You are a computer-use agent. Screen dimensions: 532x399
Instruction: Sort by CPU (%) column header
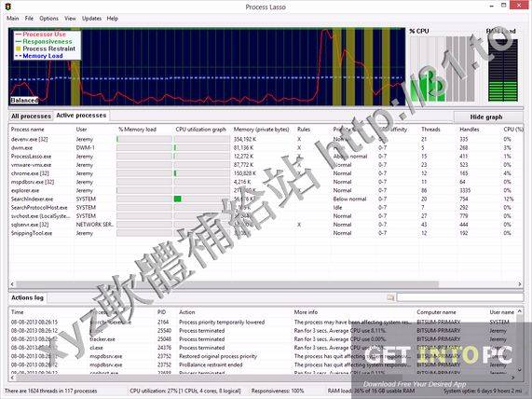pyautogui.click(x=513, y=130)
